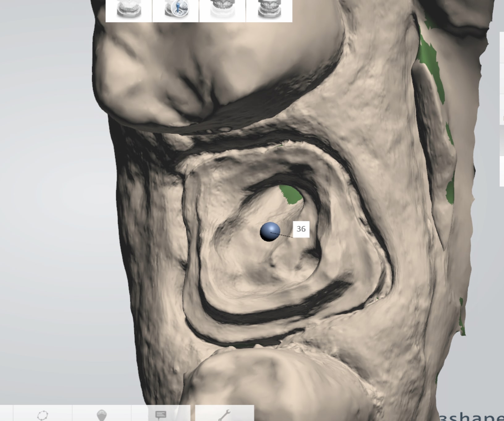504x421 pixels.
Task: Open the wrench tools menu
Action: click(x=225, y=415)
